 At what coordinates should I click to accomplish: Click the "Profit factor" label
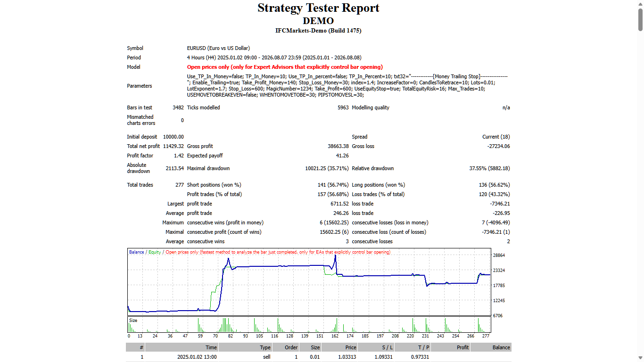pos(140,156)
